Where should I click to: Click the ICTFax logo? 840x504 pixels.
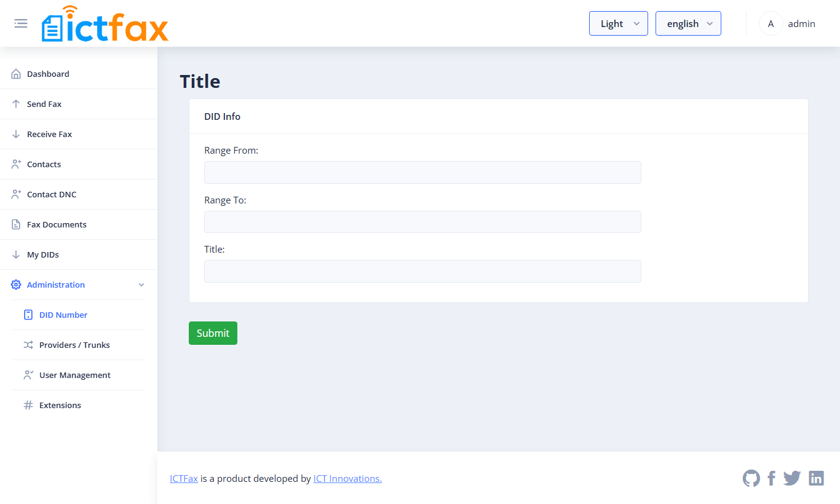click(105, 24)
